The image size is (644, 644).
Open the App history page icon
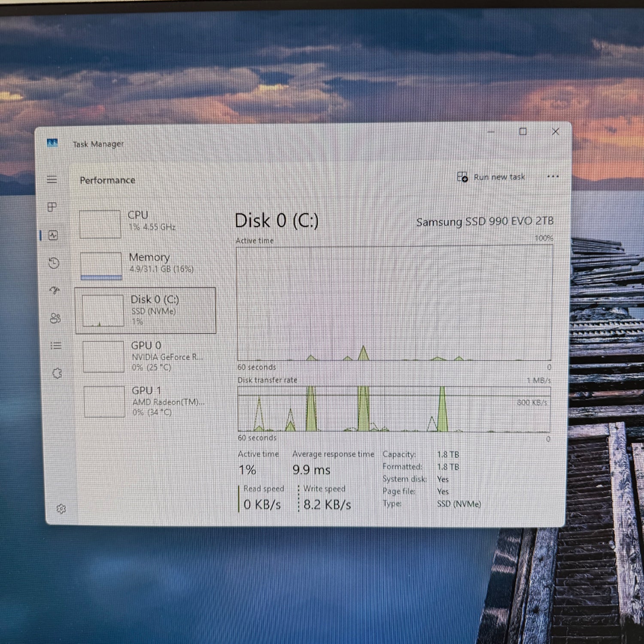(54, 263)
